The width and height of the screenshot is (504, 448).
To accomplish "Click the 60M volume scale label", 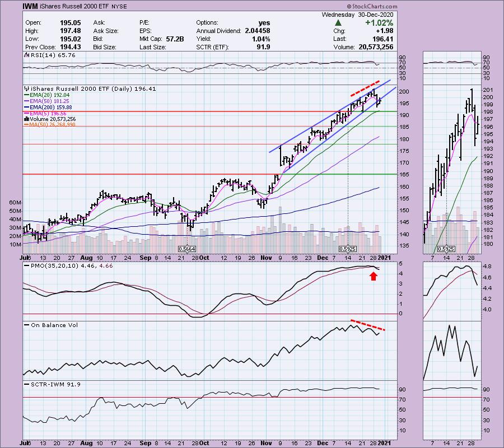I will point(15,203).
